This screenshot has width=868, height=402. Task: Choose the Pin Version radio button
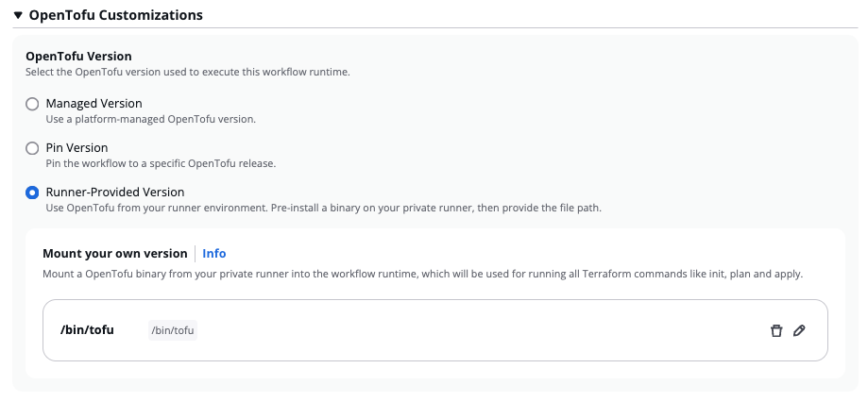click(32, 148)
